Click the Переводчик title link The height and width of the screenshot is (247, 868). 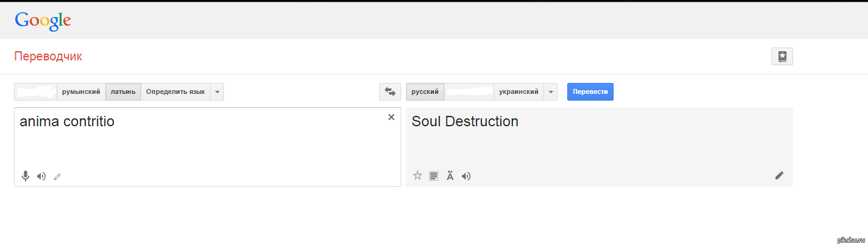tap(48, 57)
